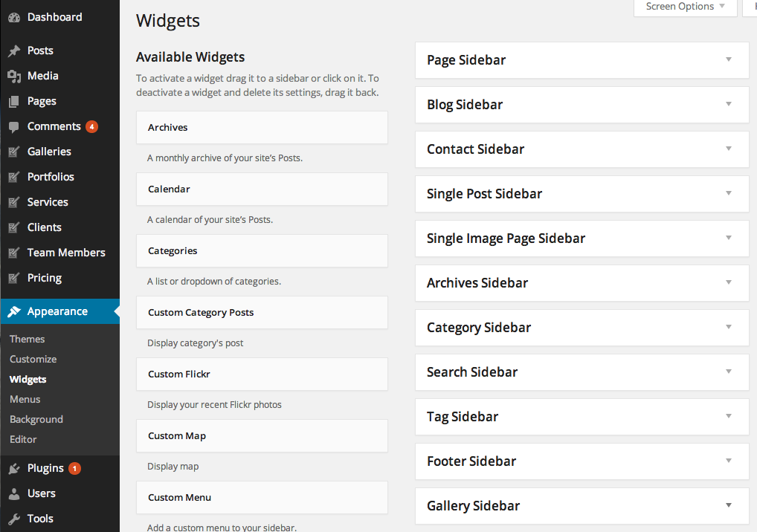This screenshot has height=532, width=757.
Task: Select the Custom Flickr widget
Action: [x=262, y=374]
